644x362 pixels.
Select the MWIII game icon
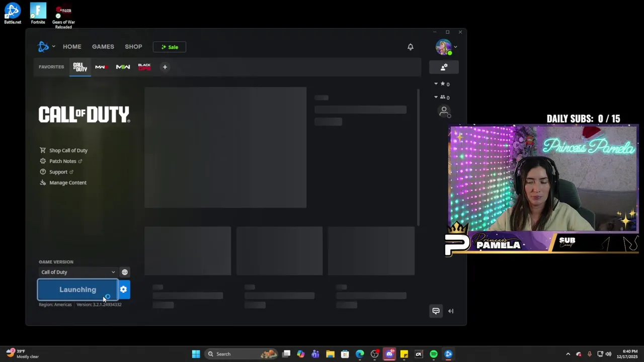(x=101, y=67)
